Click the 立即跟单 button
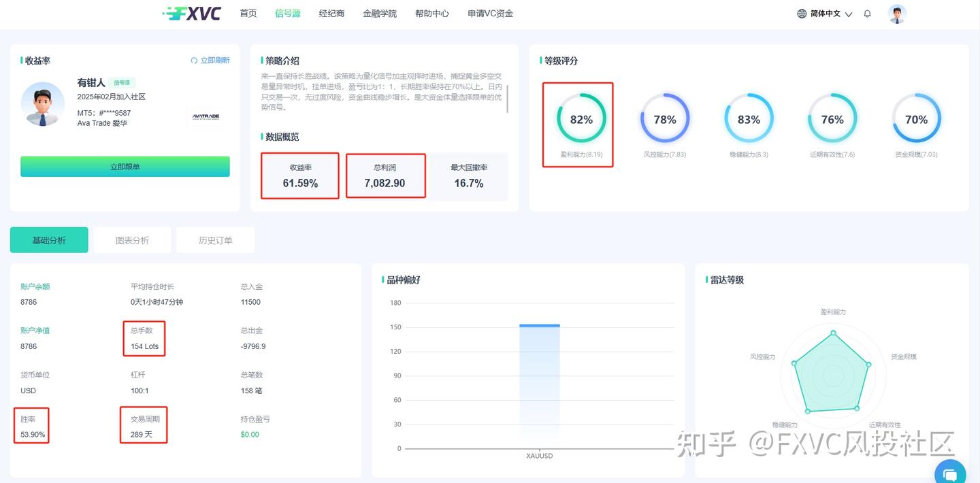The image size is (980, 483). [x=125, y=167]
